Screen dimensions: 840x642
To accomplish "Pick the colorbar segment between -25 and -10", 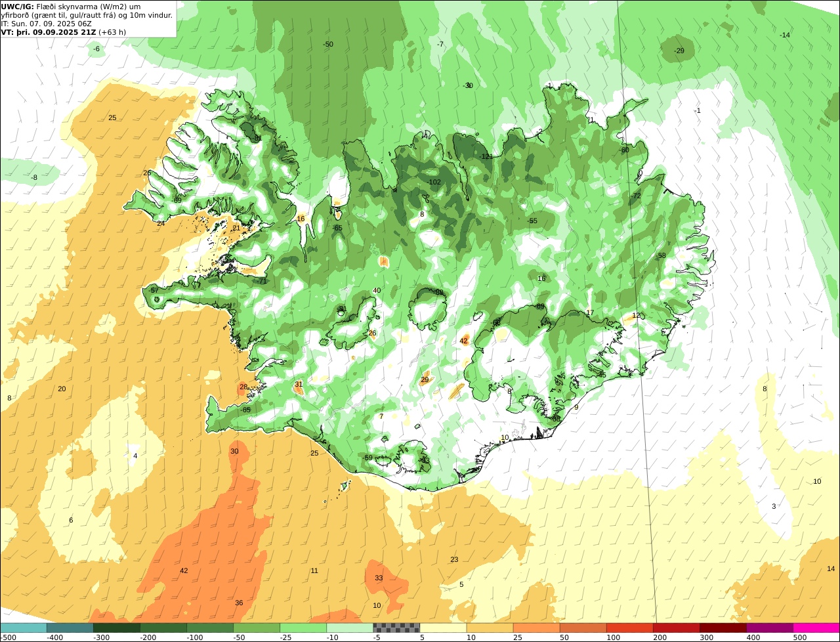I will [x=303, y=628].
